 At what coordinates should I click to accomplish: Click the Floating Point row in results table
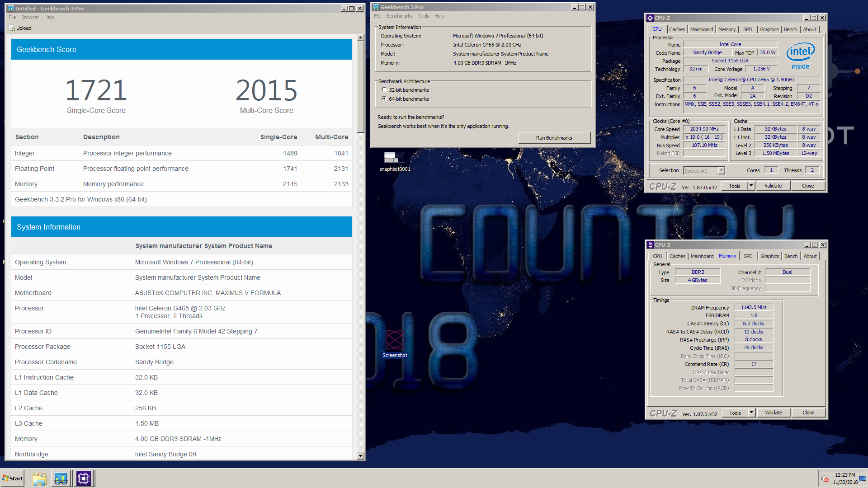(x=182, y=169)
